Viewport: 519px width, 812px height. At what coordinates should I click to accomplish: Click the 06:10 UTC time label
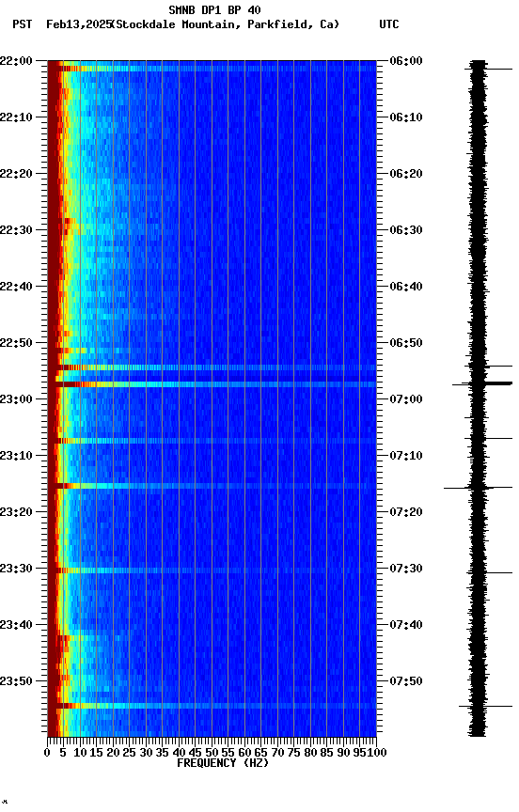[x=405, y=117]
